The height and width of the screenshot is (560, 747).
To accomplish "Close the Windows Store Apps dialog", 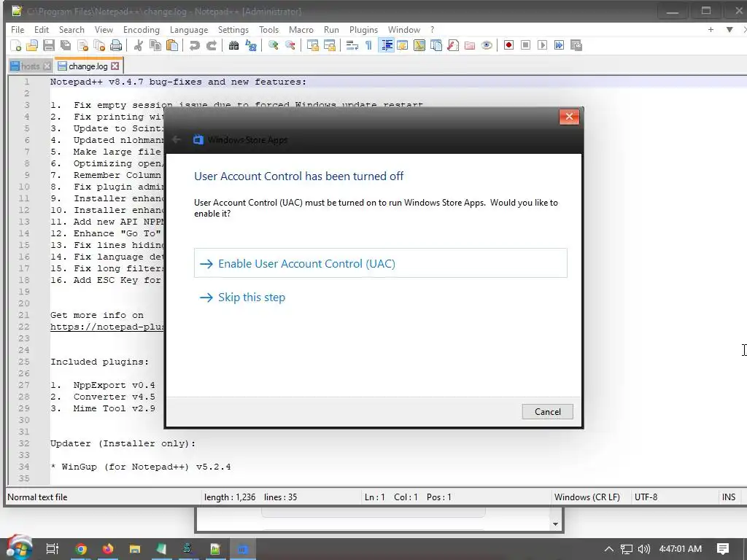I will pos(569,117).
